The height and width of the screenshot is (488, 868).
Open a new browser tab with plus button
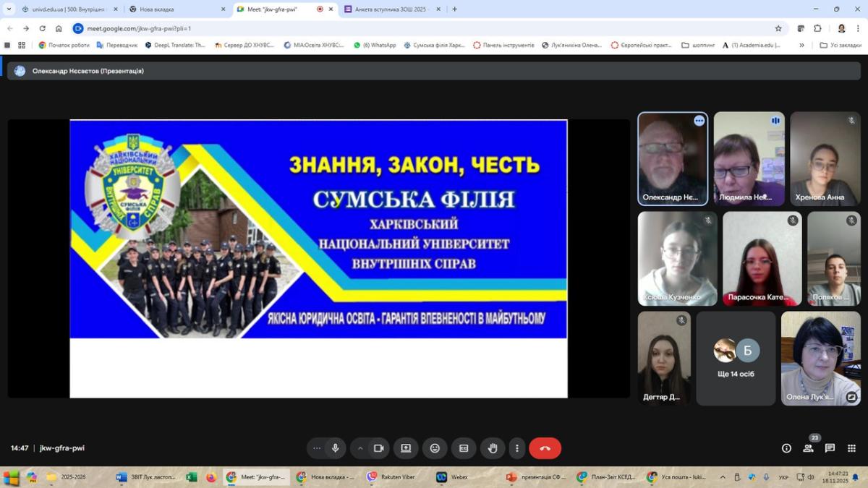pos(454,9)
